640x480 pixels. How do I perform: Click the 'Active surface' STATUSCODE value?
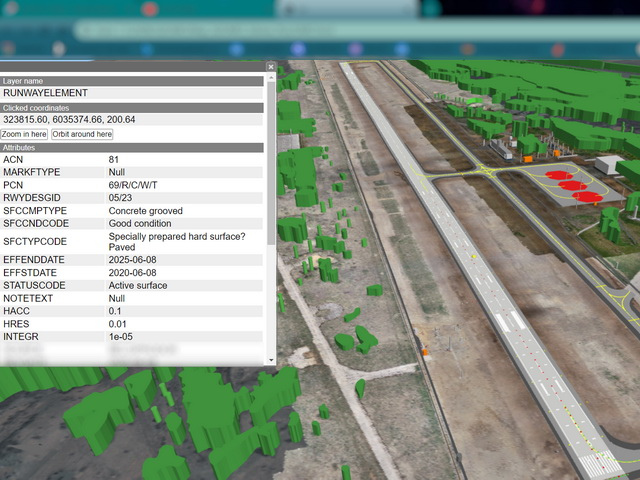click(x=138, y=285)
